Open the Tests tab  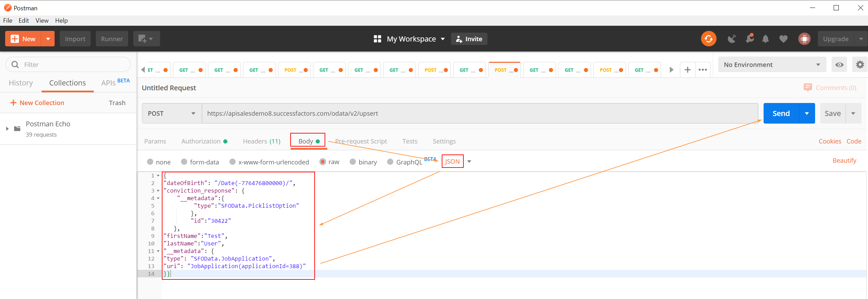(410, 141)
